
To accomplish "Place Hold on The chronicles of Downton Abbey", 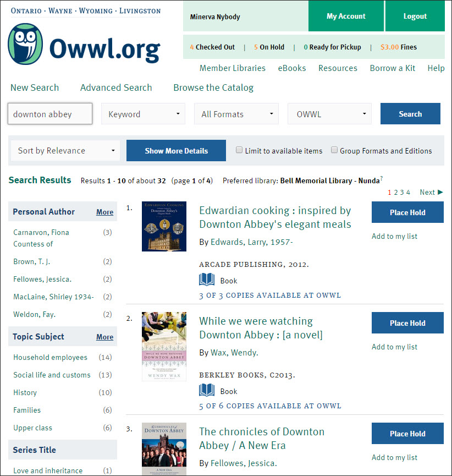I will point(407,433).
